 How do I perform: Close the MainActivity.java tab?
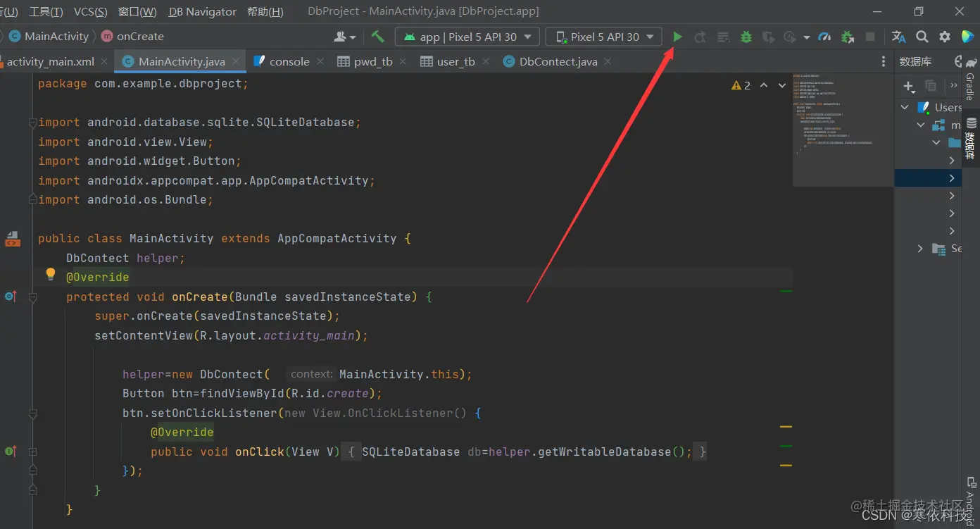tap(236, 62)
